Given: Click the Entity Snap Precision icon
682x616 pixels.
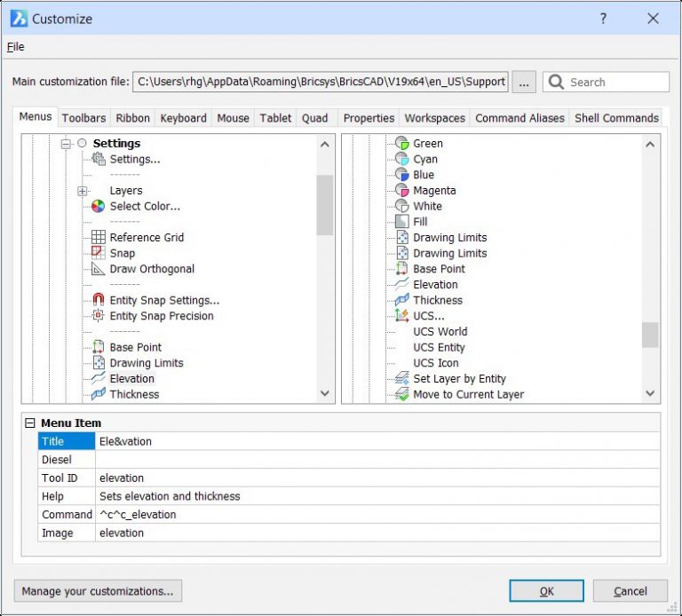Looking at the screenshot, I should 99,316.
